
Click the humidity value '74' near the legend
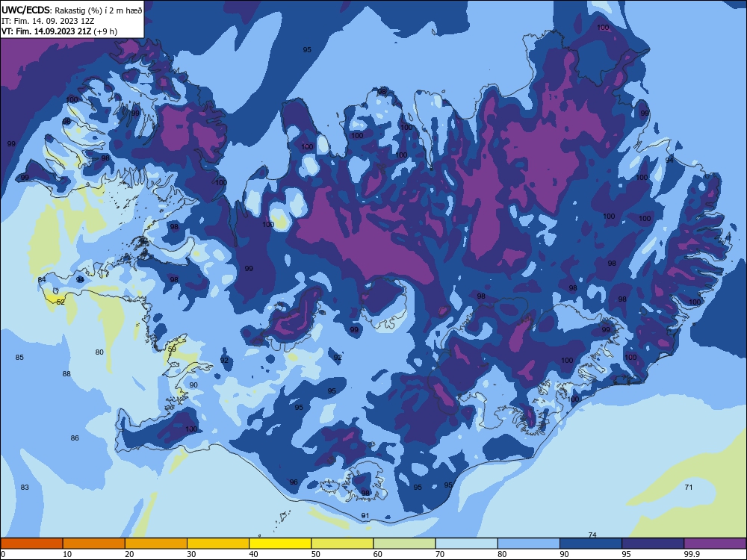(x=592, y=535)
